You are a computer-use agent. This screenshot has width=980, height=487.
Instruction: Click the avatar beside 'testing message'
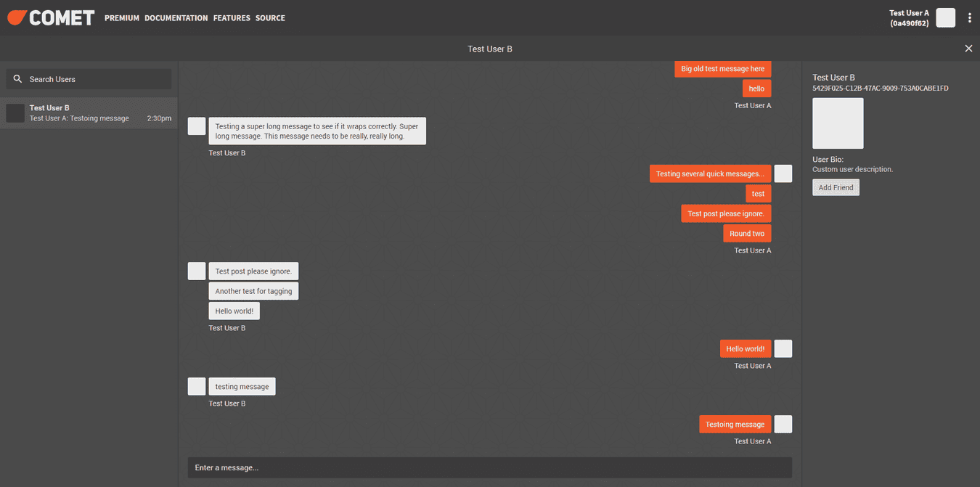coord(197,387)
